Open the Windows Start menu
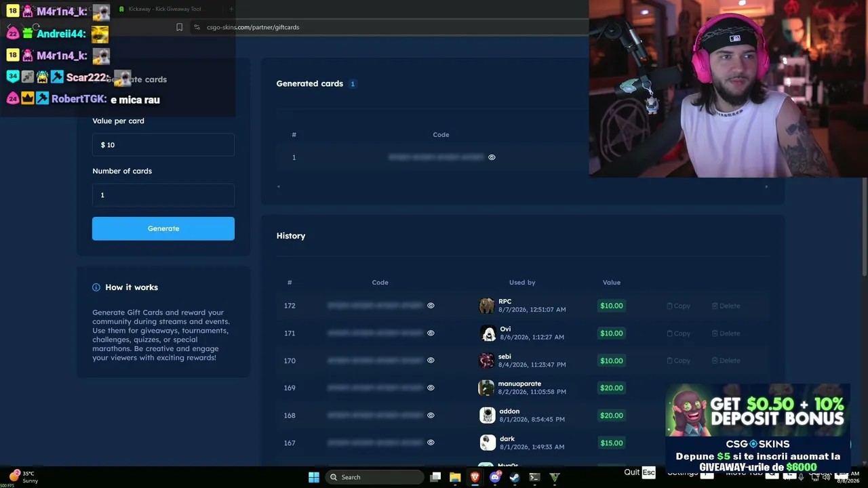The width and height of the screenshot is (868, 488). (x=314, y=477)
